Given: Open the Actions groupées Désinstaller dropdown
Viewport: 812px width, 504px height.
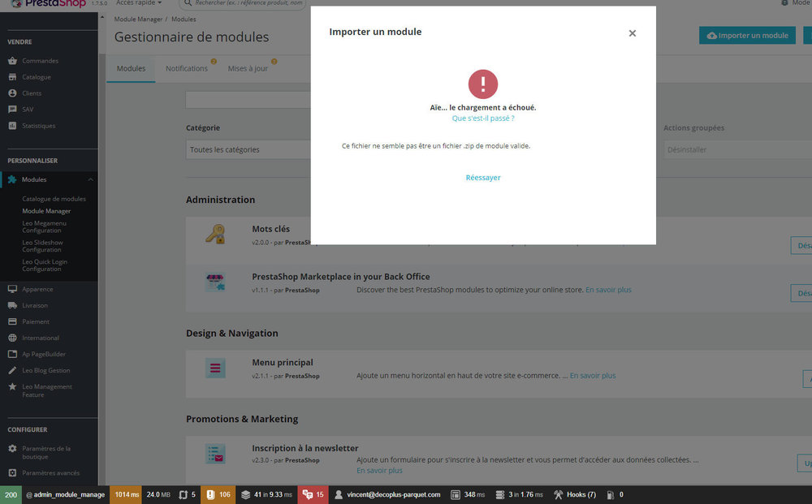Looking at the screenshot, I should 738,149.
